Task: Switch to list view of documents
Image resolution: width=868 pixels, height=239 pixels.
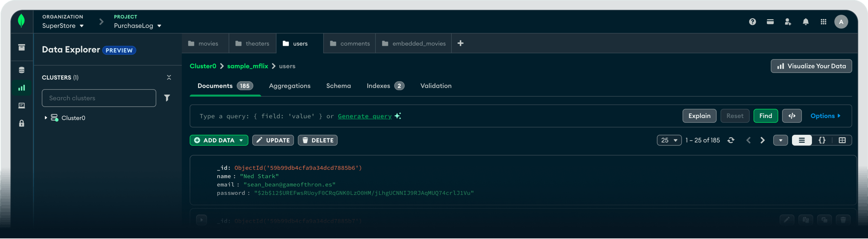Action: [x=801, y=140]
